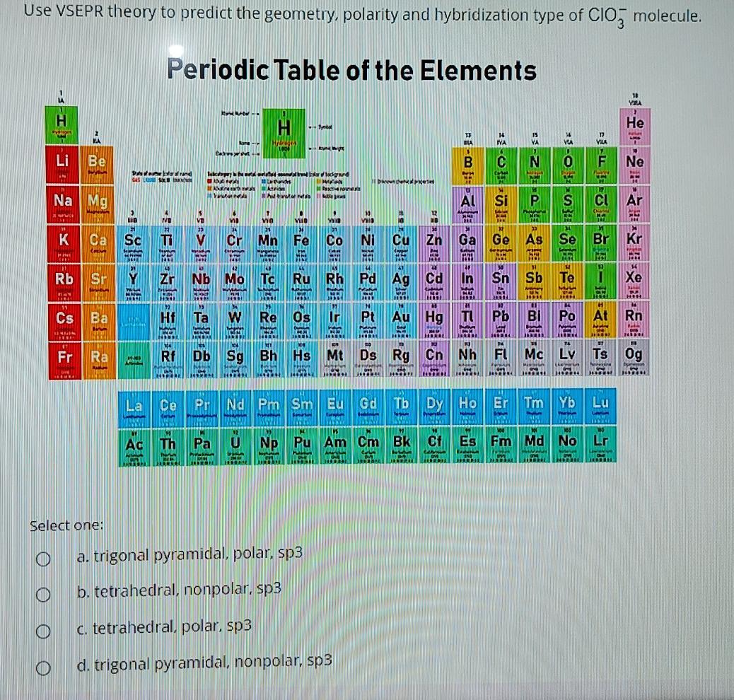Click the question text about VSEPR theory
734x700 pixels.
click(363, 16)
